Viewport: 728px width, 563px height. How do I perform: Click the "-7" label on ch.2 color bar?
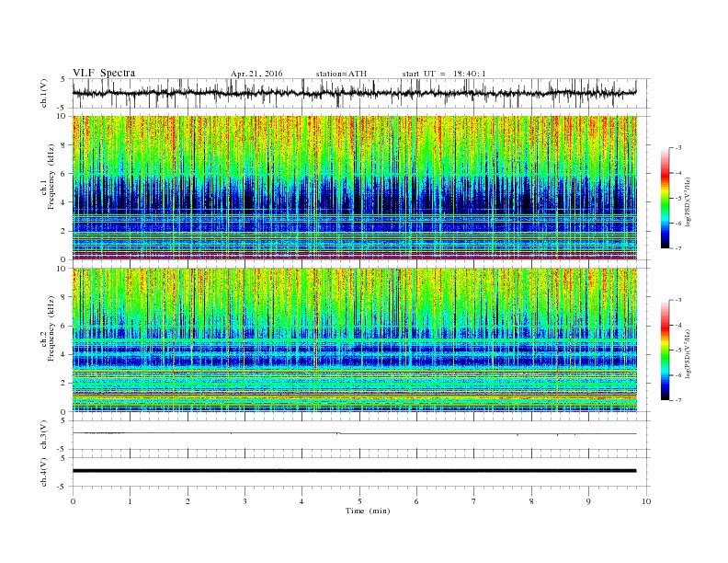[677, 400]
